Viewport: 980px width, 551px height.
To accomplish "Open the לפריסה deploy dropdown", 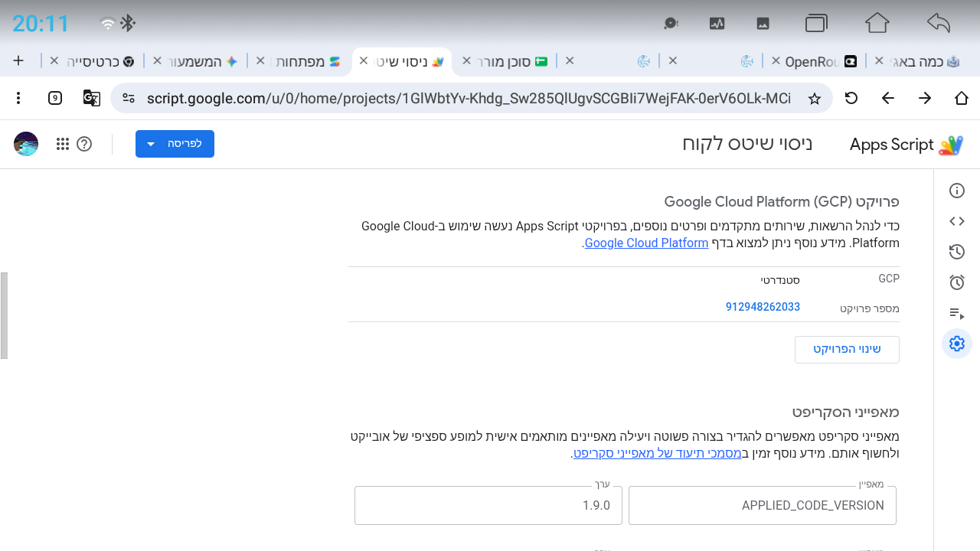I will click(175, 144).
